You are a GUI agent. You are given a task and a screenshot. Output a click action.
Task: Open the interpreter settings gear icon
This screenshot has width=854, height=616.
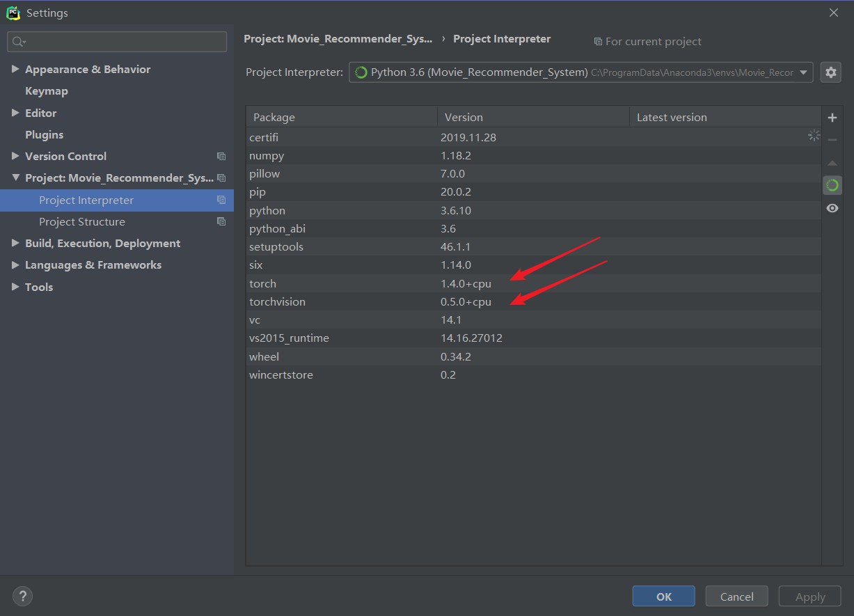click(830, 72)
